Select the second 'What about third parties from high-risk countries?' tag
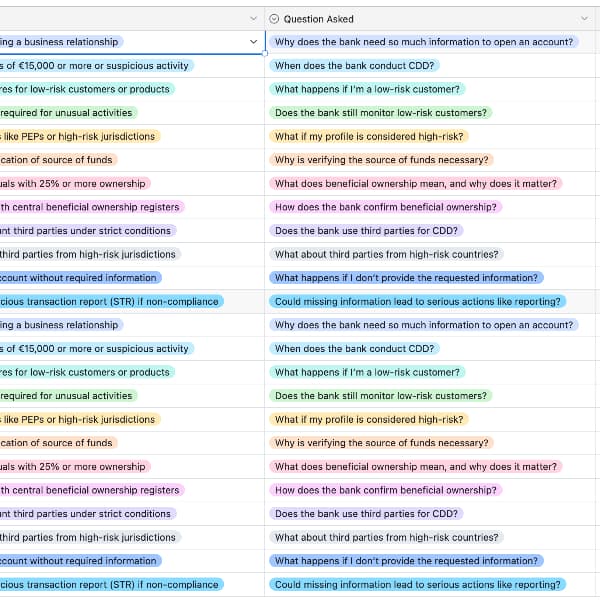The width and height of the screenshot is (600, 600). [x=386, y=538]
